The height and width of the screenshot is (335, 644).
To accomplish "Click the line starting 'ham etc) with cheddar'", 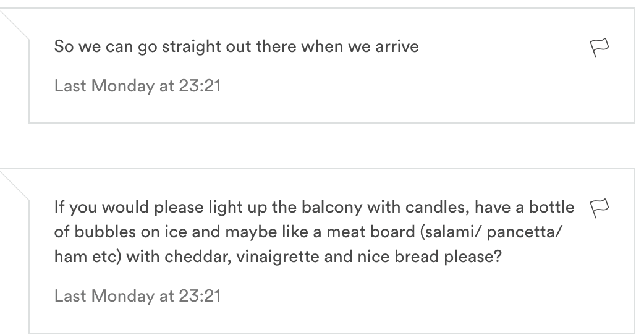I will [278, 257].
